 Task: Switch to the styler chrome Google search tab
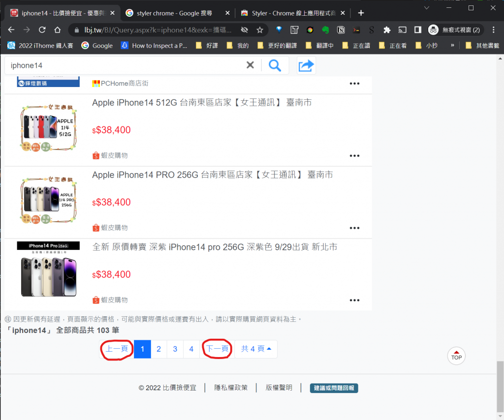(x=174, y=13)
